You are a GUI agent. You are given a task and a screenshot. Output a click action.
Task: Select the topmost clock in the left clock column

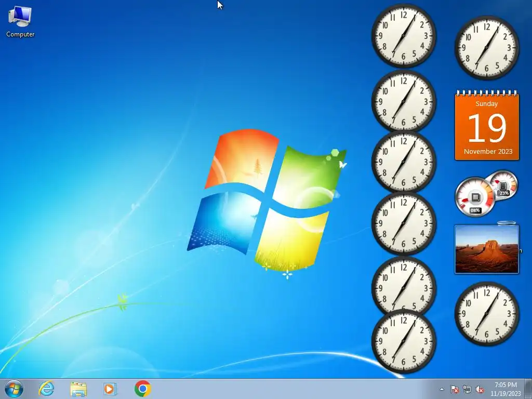click(403, 36)
